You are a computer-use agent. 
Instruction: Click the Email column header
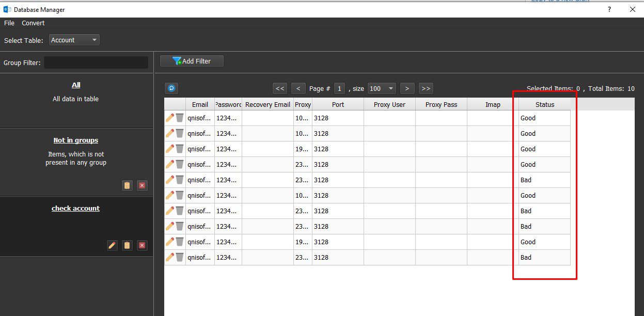point(200,104)
